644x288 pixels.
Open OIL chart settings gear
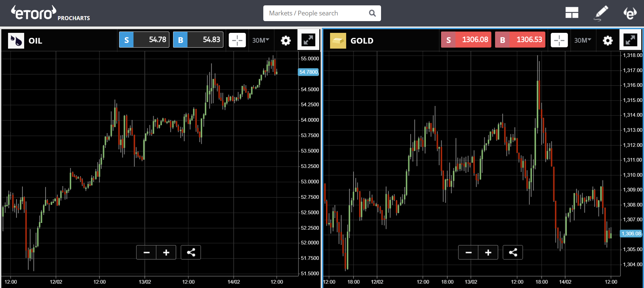pos(285,41)
